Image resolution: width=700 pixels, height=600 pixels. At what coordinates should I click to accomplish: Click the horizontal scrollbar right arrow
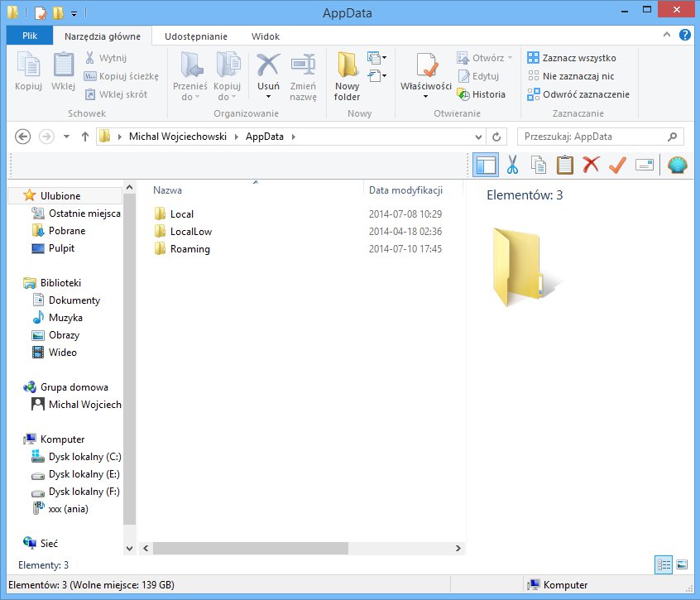458,548
